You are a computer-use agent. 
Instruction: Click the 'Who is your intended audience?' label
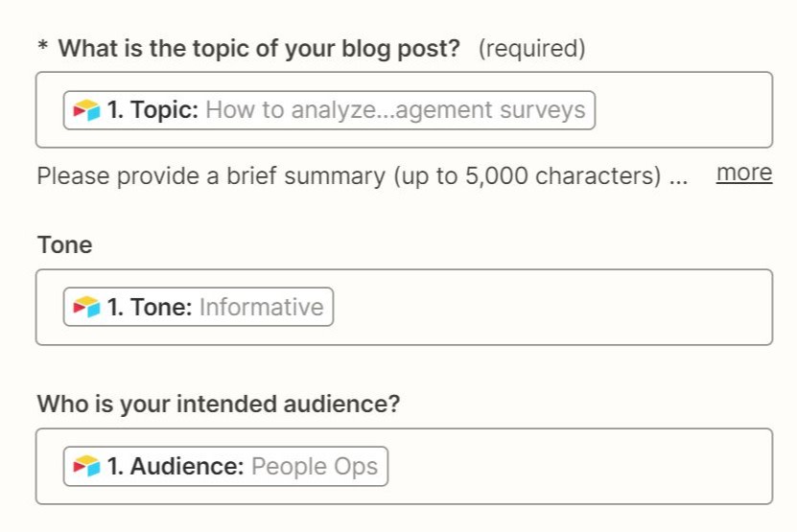(x=218, y=405)
